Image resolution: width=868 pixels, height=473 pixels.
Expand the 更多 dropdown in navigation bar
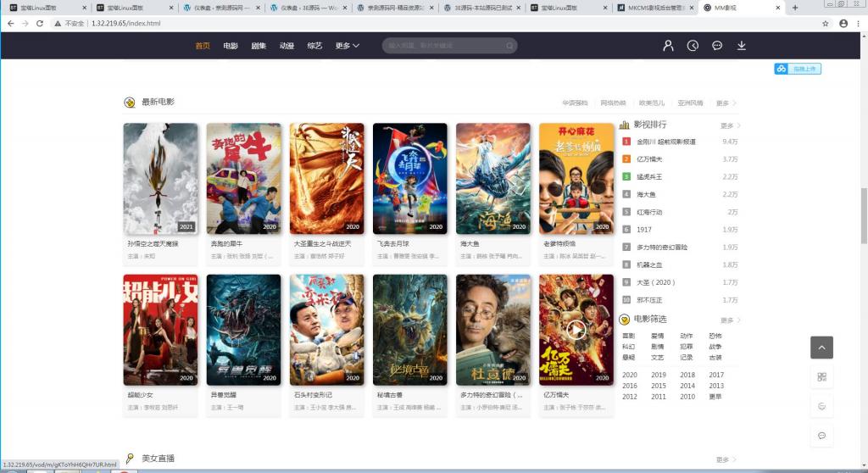[347, 46]
